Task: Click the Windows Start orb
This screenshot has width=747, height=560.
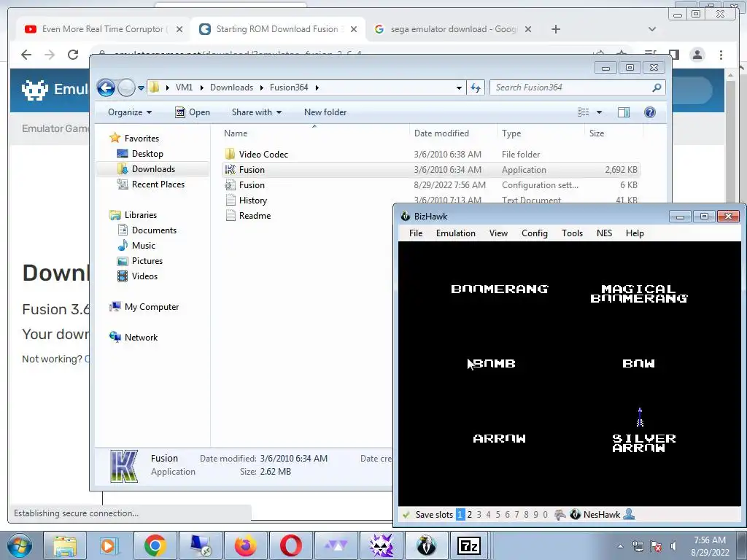Action: click(20, 545)
